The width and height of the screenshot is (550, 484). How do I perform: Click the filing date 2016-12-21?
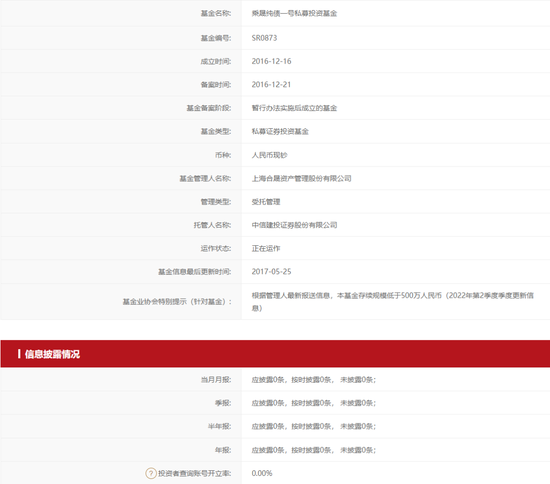tap(271, 85)
